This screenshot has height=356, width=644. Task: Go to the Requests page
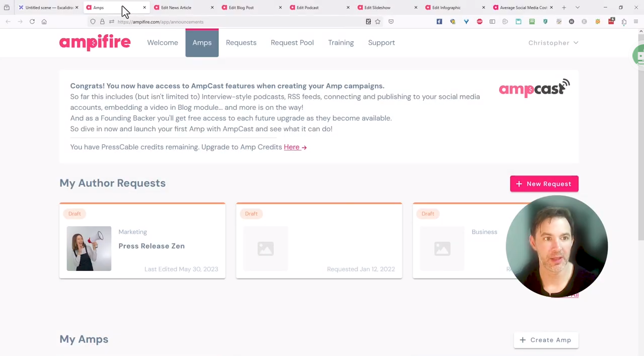[x=241, y=42]
